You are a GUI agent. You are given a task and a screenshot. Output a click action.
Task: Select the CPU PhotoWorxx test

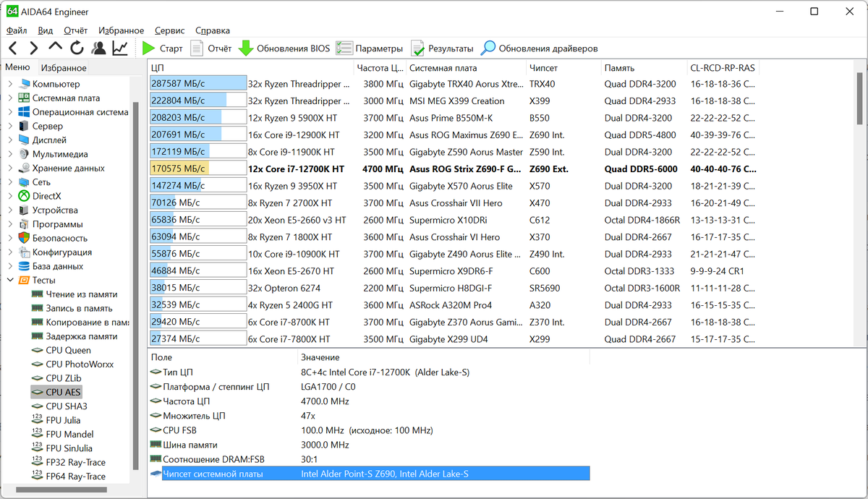click(80, 364)
